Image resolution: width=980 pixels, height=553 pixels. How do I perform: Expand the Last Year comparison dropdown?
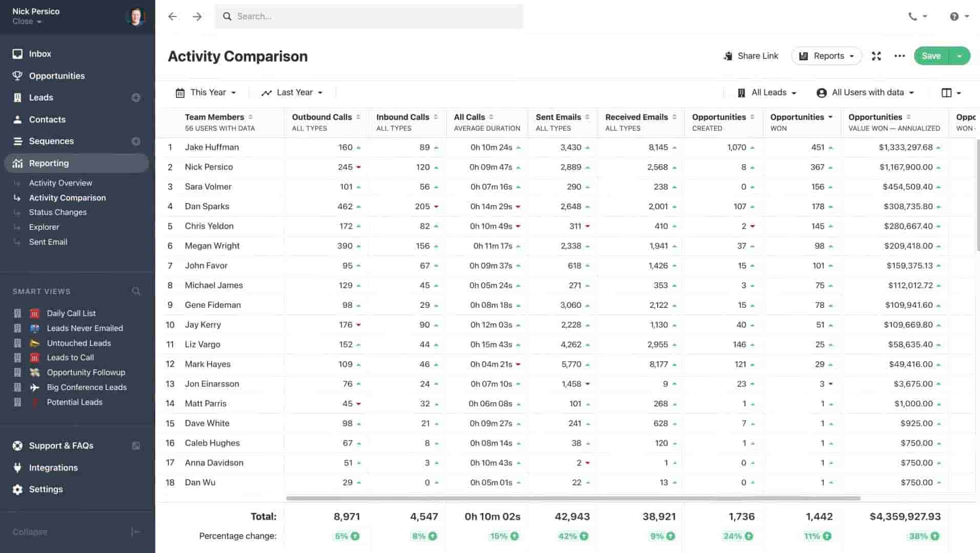click(x=292, y=92)
